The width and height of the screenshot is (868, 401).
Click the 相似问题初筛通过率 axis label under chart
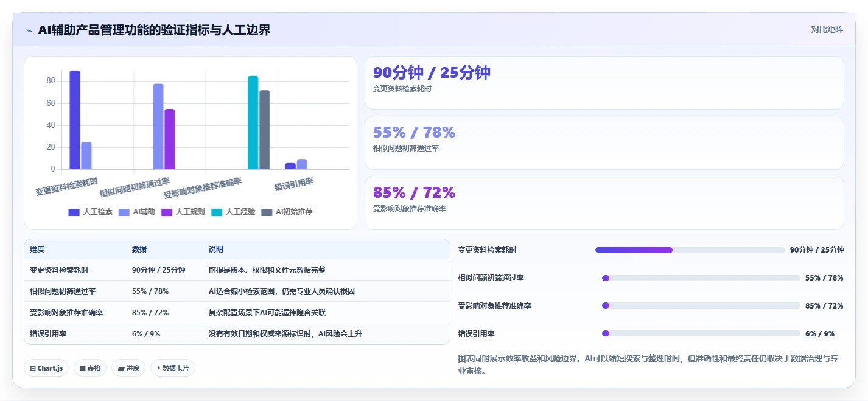135,188
